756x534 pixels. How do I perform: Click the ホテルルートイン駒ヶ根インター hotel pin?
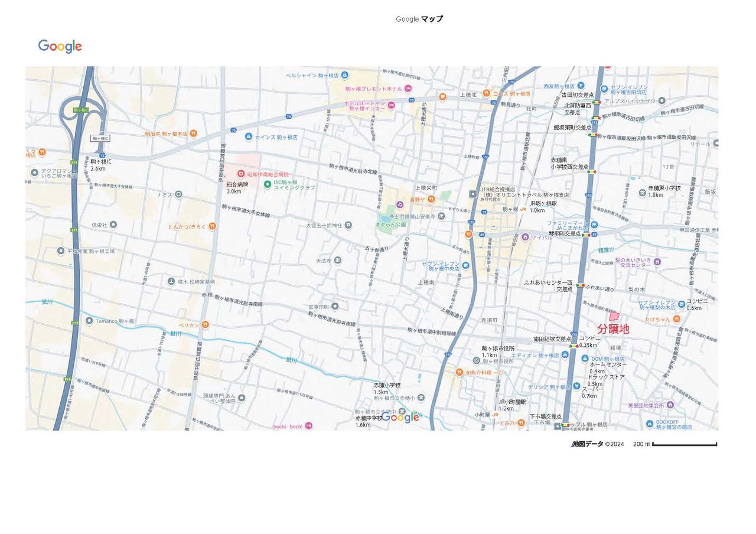click(391, 105)
